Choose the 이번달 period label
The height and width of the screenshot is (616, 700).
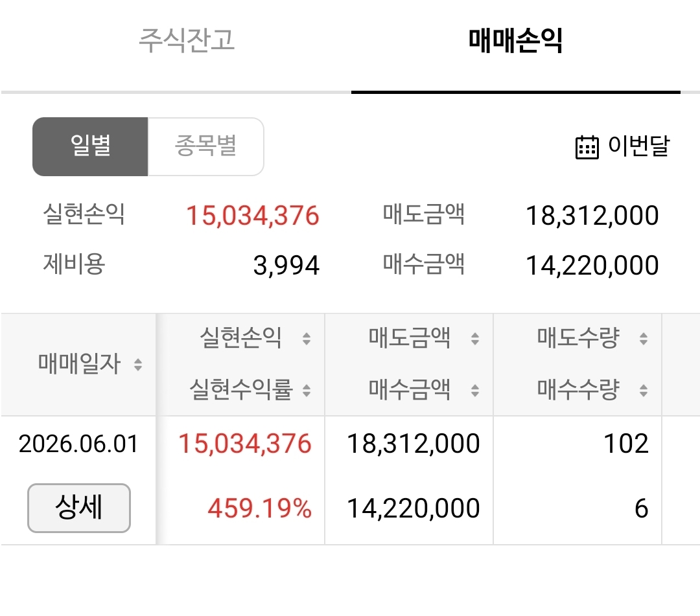639,146
